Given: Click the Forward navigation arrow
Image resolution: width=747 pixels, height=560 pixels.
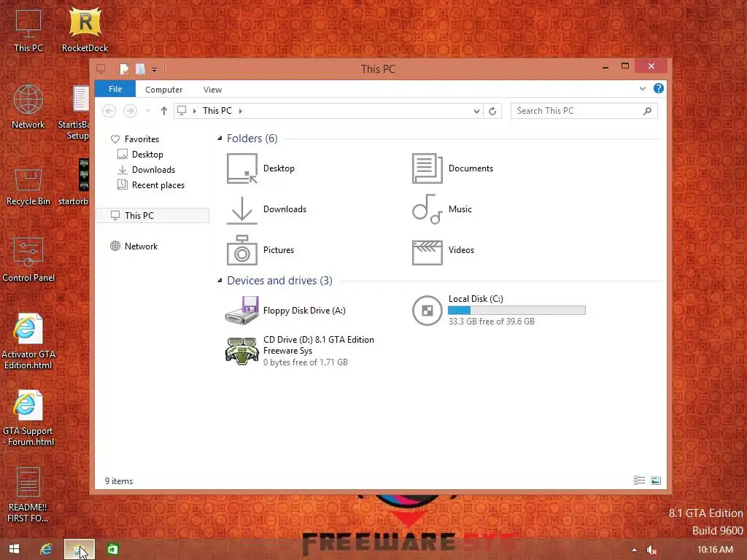Looking at the screenshot, I should (x=130, y=111).
